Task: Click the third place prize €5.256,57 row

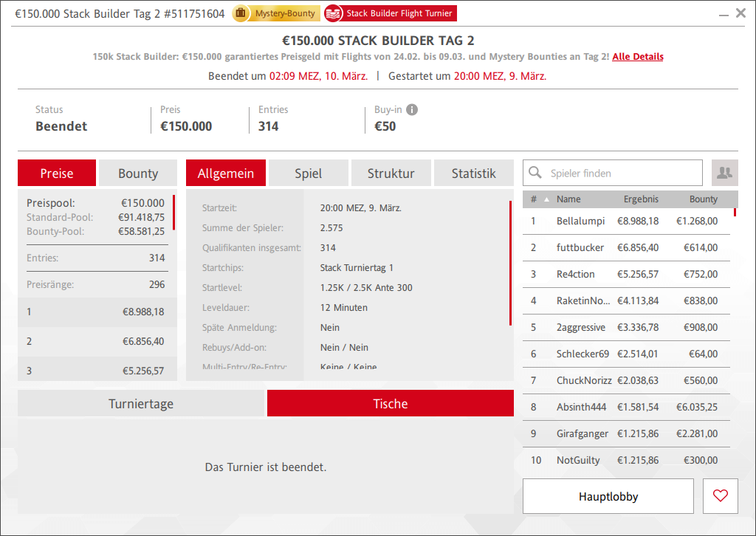Action: [x=97, y=370]
